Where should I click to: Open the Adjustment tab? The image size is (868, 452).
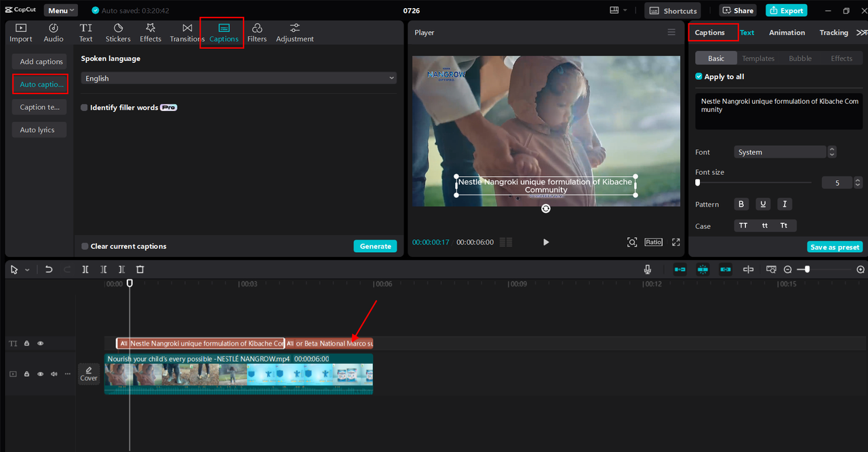click(x=295, y=33)
